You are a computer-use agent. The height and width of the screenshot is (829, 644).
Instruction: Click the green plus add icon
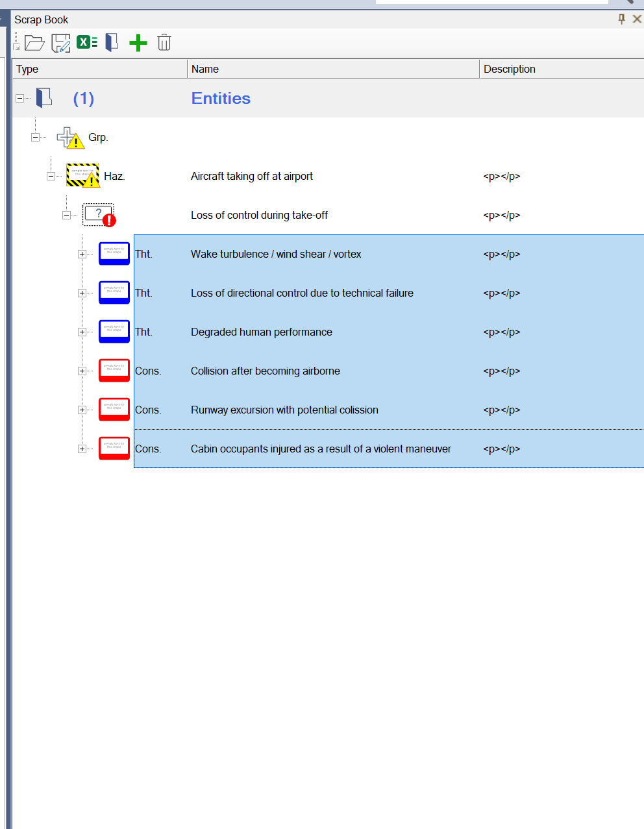[x=138, y=43]
